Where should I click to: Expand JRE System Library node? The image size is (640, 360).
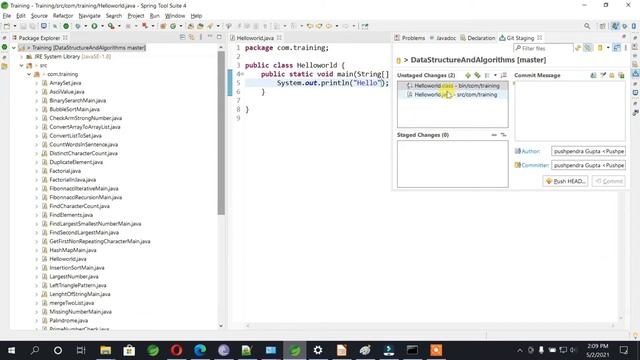pyautogui.click(x=22, y=57)
